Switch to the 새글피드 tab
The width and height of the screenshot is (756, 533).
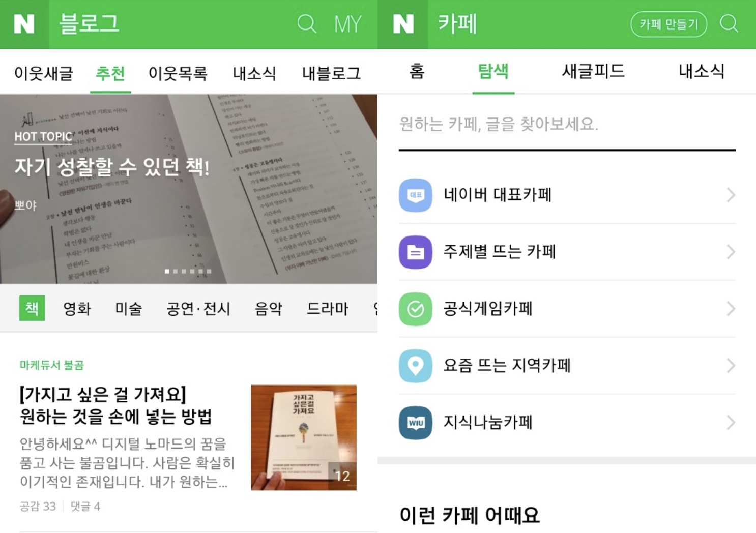tap(593, 71)
